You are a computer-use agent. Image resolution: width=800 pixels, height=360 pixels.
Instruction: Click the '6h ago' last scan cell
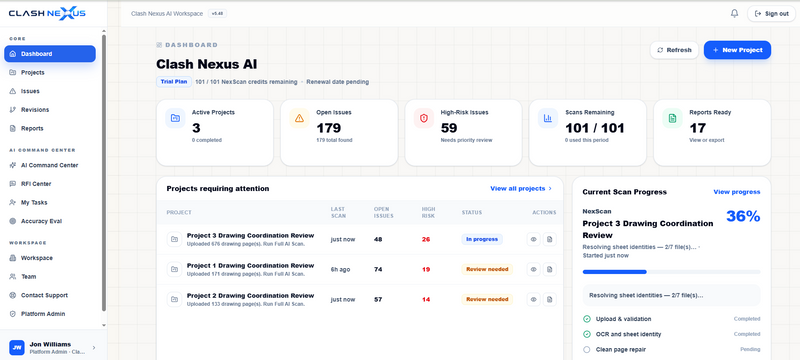340,269
